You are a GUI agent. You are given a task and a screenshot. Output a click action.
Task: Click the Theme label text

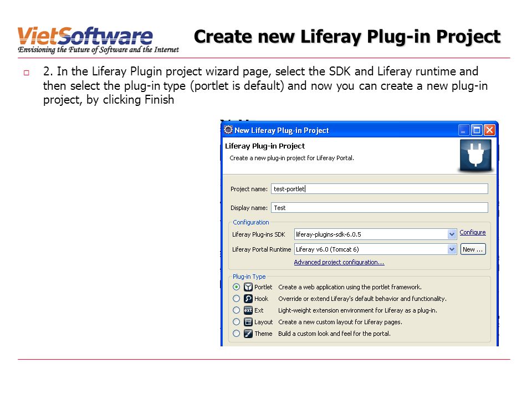[263, 334]
